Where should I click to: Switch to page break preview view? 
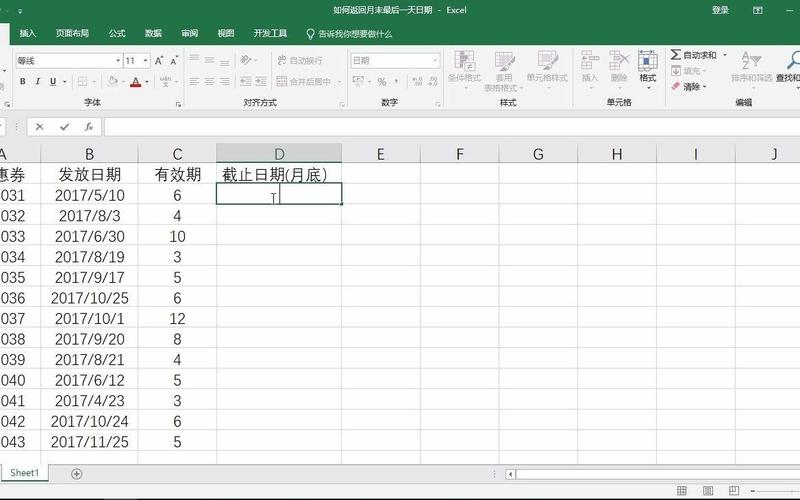coord(734,491)
